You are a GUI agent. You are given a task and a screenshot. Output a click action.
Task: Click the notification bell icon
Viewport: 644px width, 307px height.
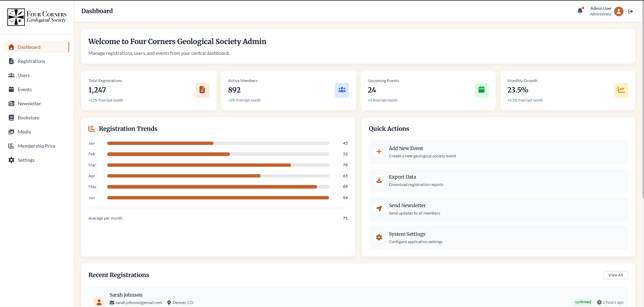(x=580, y=11)
